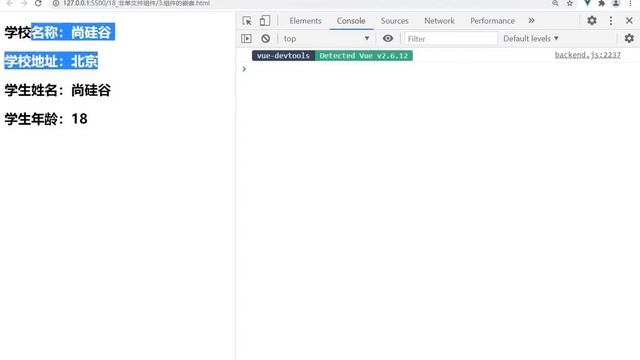Open console settings gear icon
640x360 pixels.
(x=629, y=38)
